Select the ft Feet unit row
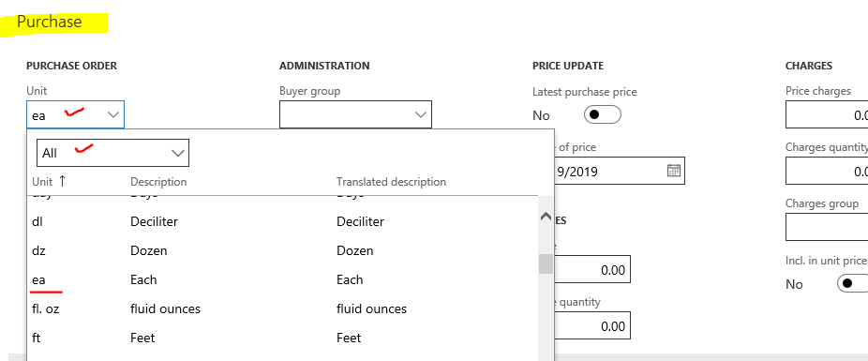The image size is (868, 361). tap(282, 338)
